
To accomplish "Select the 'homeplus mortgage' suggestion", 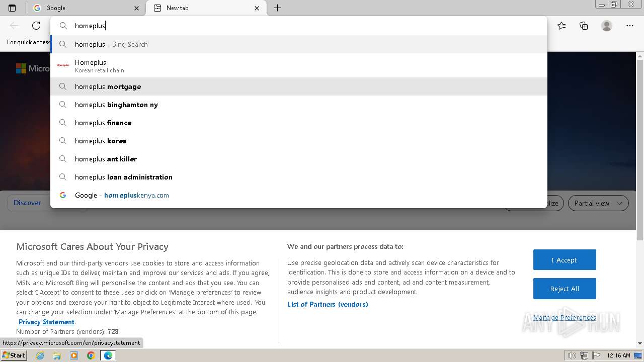I will coord(108,86).
